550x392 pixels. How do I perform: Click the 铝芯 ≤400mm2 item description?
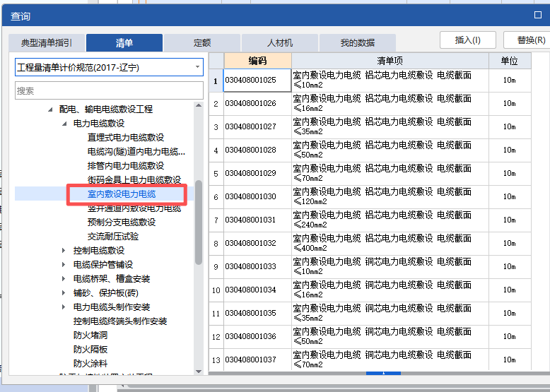pyautogui.click(x=390, y=244)
